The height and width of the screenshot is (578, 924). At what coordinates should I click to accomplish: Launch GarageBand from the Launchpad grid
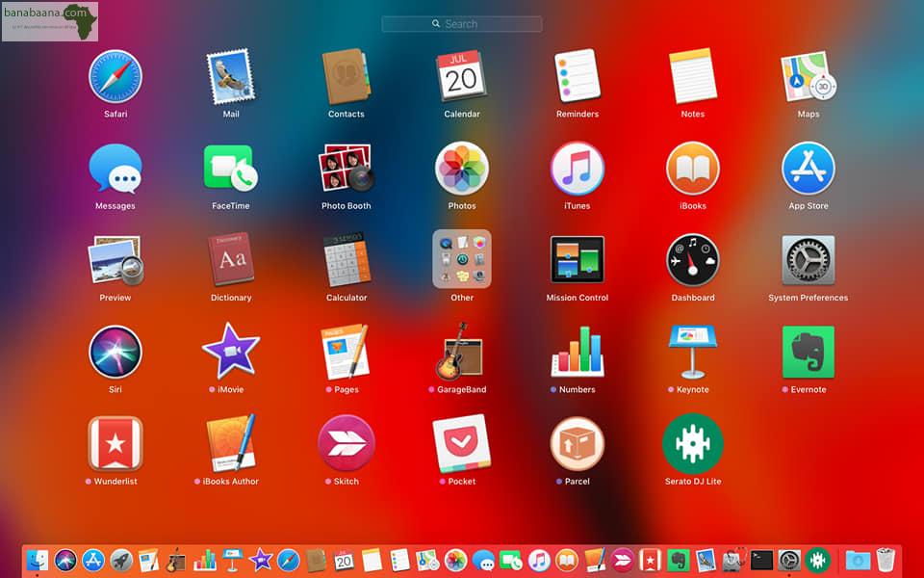tap(460, 352)
